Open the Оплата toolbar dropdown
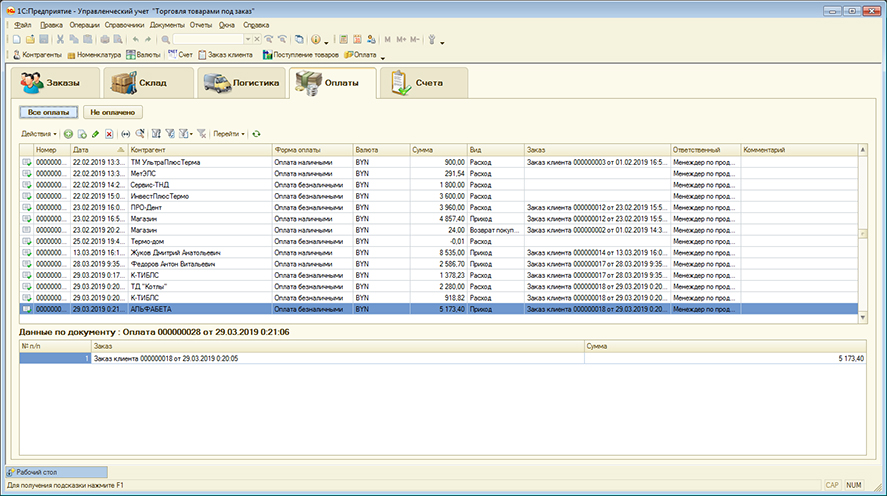 (x=363, y=54)
